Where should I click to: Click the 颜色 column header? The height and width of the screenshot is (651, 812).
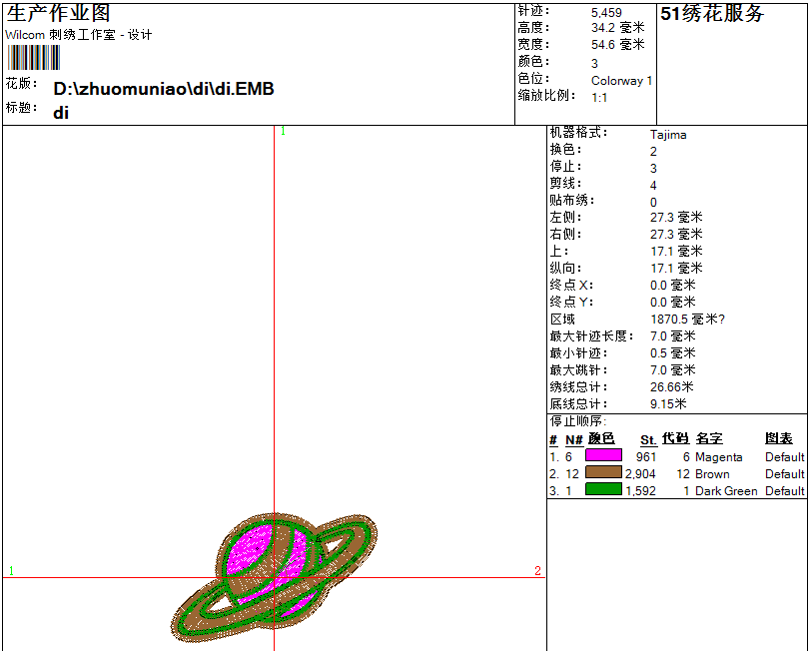pos(601,439)
